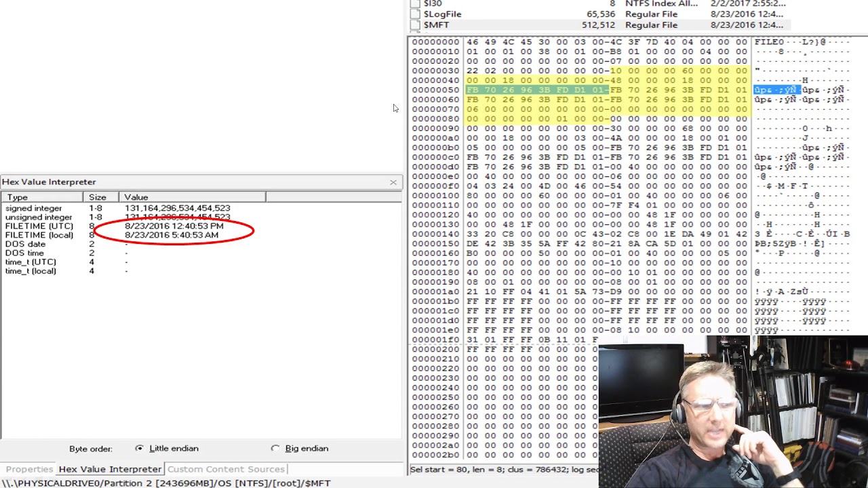The image size is (868, 488).
Task: Click the signed integer row label
Action: pos(33,208)
